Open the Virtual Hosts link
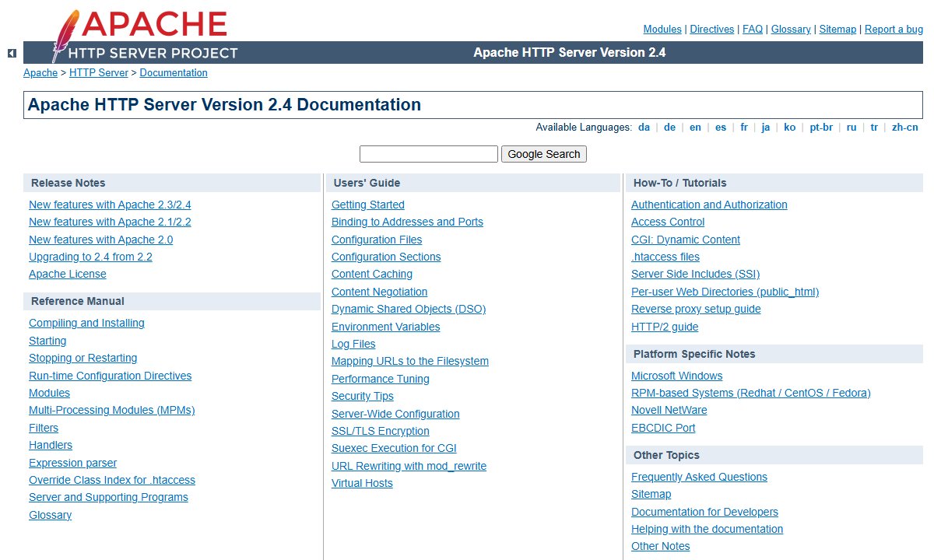The height and width of the screenshot is (560, 934). [362, 484]
